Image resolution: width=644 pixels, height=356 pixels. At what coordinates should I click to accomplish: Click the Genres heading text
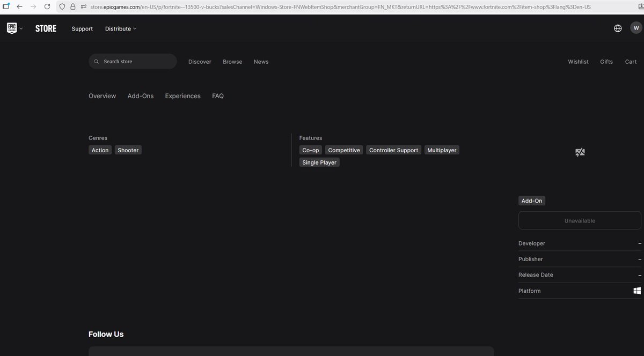(x=98, y=138)
